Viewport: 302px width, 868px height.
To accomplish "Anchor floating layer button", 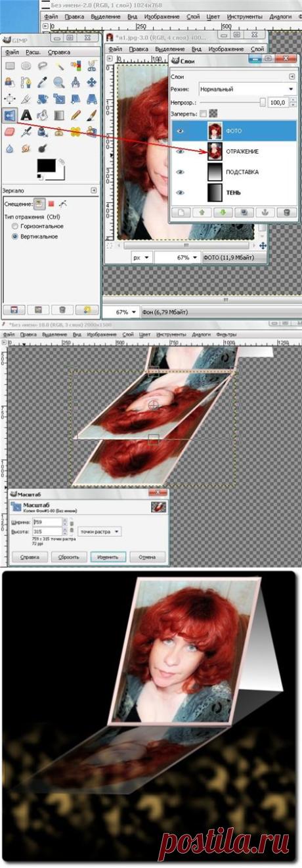I will click(264, 212).
